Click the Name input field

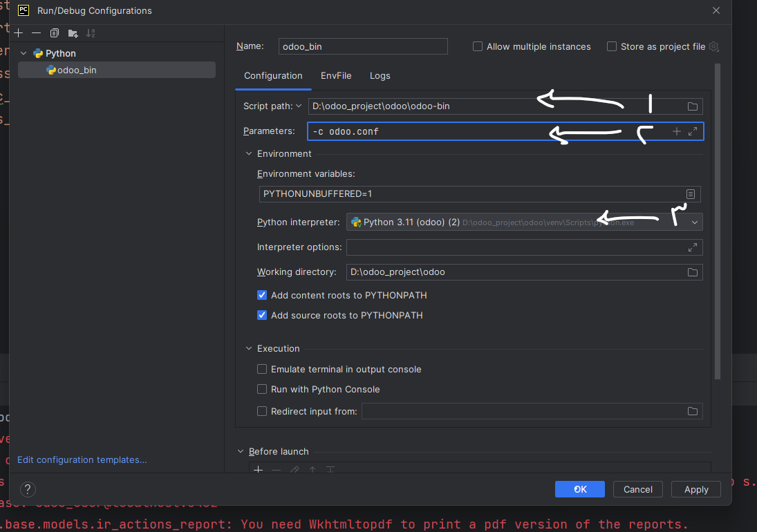(363, 46)
